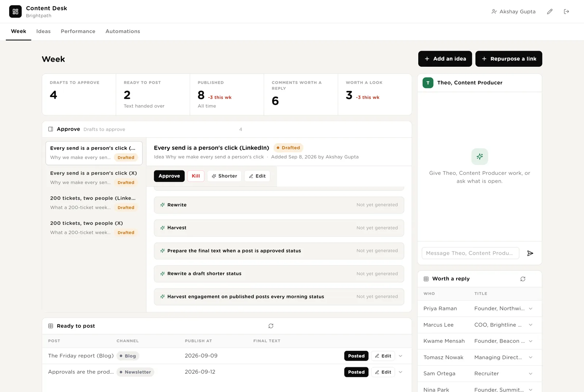Click the Akshay Gupta user profile
Screen dimensions: 584x392
click(514, 12)
